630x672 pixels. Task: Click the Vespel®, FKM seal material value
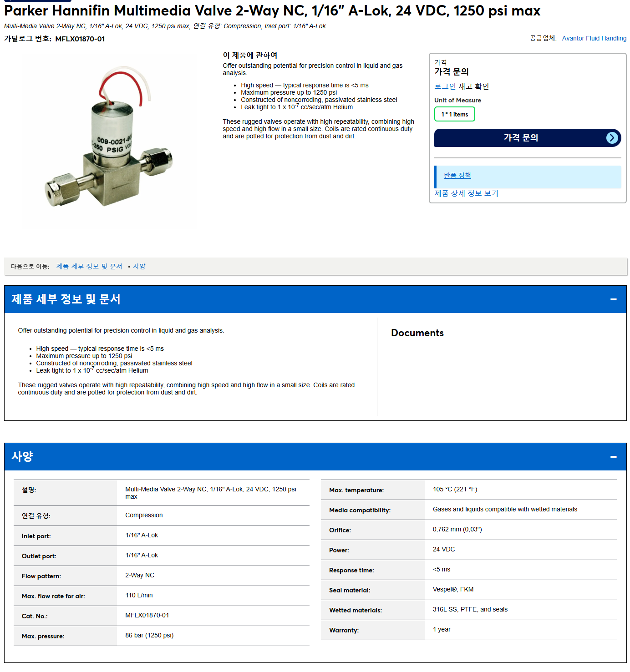point(453,589)
